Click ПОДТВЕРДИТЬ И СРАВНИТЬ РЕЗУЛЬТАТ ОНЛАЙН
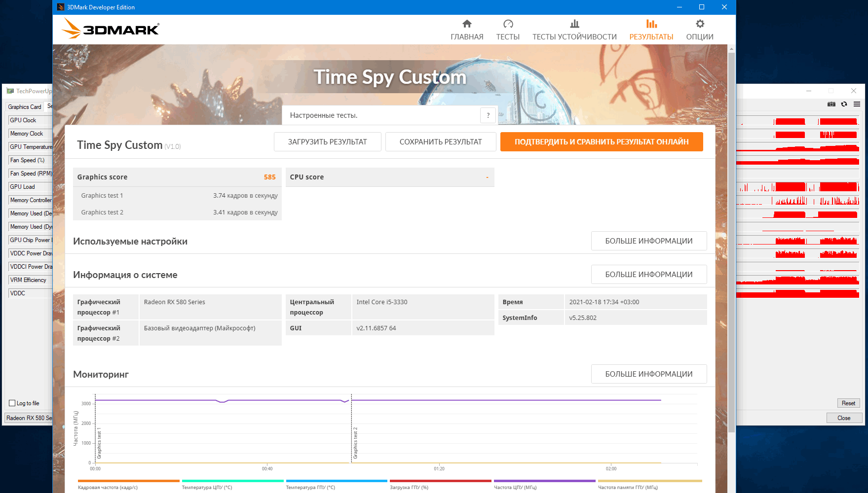 pos(602,141)
